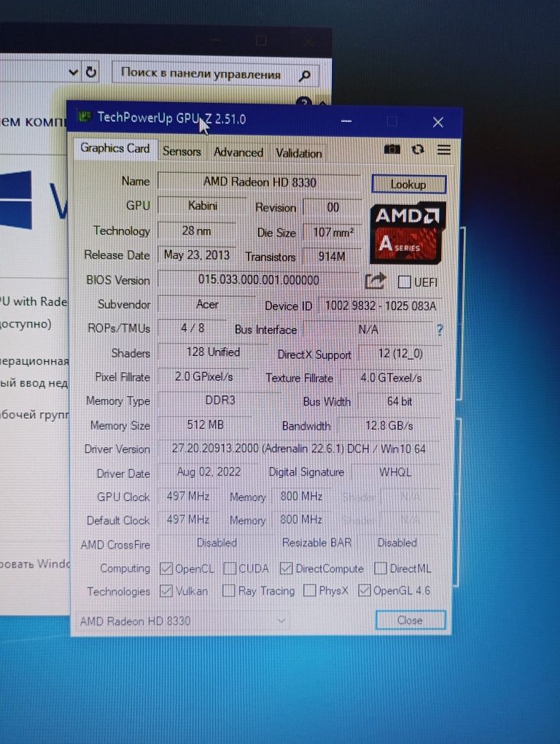Click the Texture Fillrate 4.0 GTexel/s value
Viewport: 560px width, 744px height.
pos(391,378)
